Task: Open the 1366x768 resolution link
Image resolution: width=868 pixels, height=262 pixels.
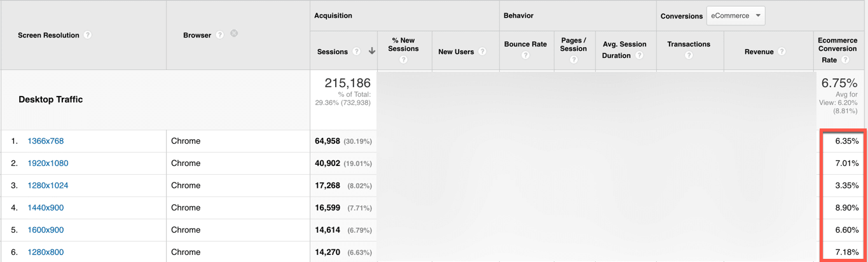Action: click(46, 141)
